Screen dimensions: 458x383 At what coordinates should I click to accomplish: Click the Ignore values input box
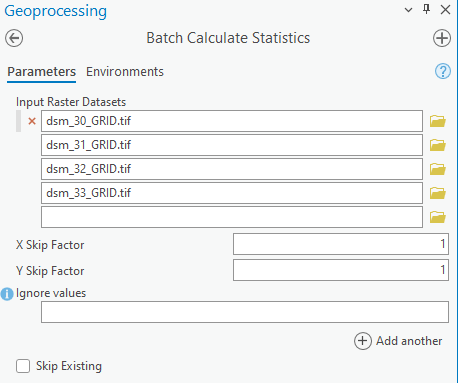click(245, 312)
